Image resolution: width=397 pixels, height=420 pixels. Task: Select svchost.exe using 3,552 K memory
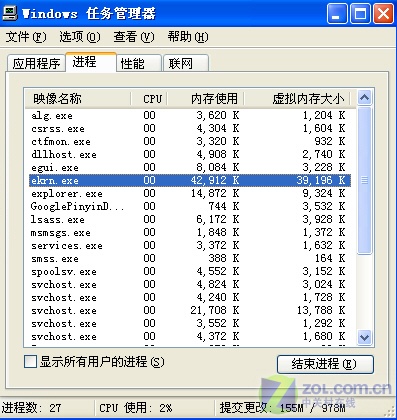click(x=190, y=323)
